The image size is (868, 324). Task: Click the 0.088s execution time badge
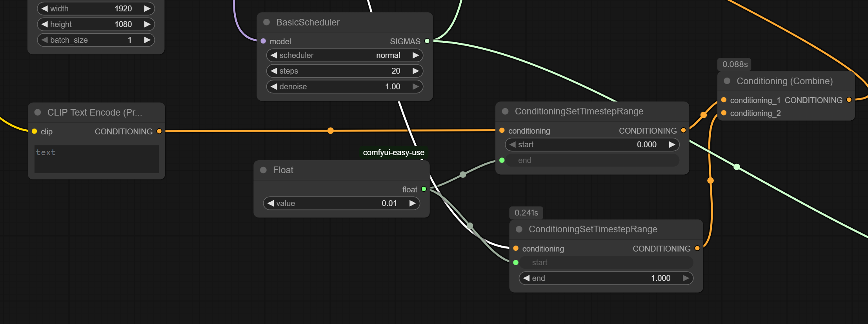click(x=735, y=64)
